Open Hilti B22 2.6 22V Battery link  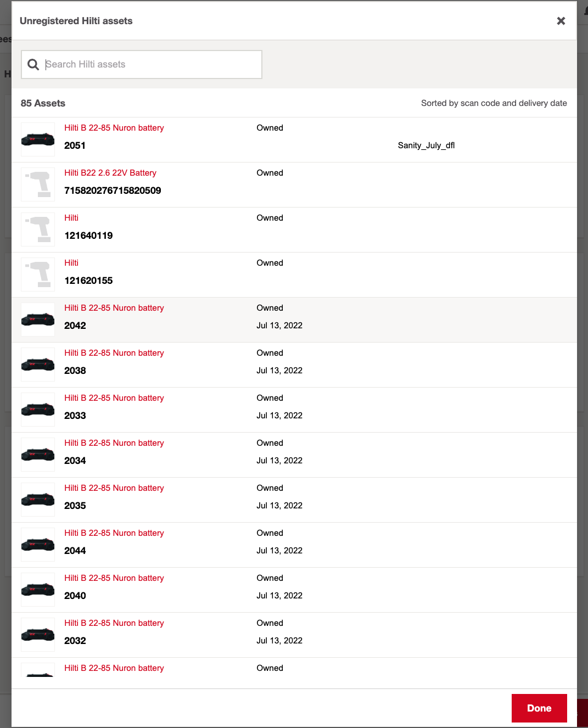point(110,173)
